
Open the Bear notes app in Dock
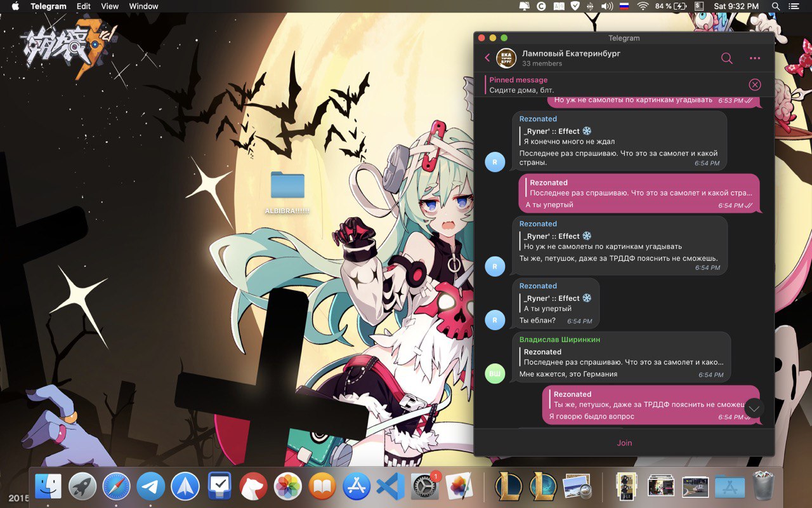(254, 487)
